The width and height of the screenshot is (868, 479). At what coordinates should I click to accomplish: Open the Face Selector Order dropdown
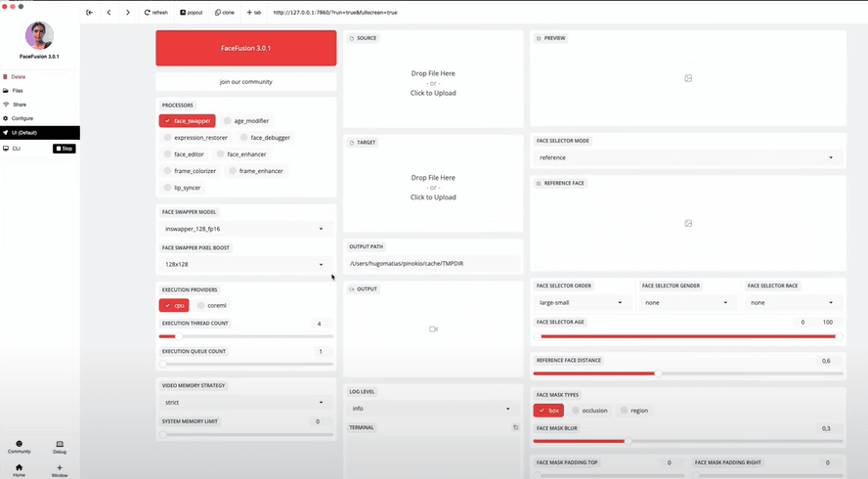tap(582, 303)
